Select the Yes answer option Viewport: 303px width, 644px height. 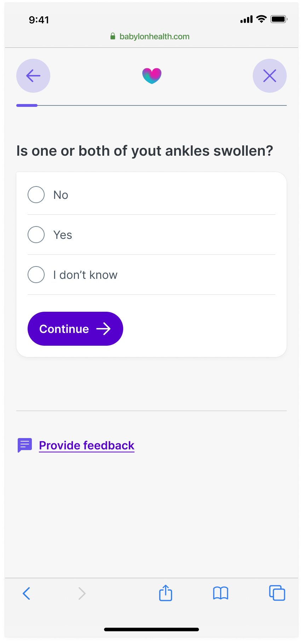pyautogui.click(x=36, y=235)
